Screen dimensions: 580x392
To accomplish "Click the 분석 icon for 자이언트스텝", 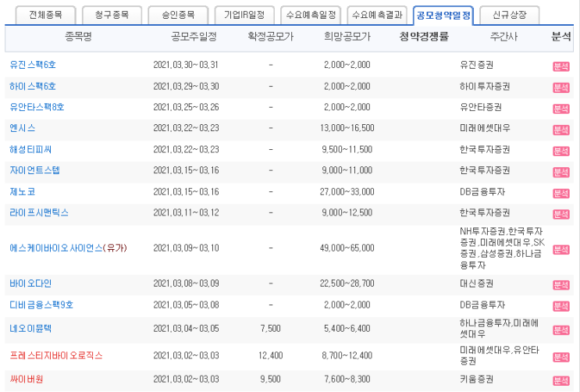I will (560, 172).
